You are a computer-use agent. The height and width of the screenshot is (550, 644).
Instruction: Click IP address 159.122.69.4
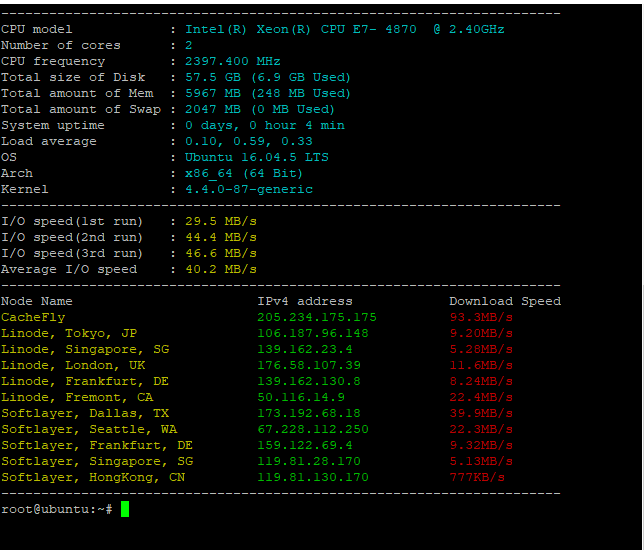(x=305, y=445)
